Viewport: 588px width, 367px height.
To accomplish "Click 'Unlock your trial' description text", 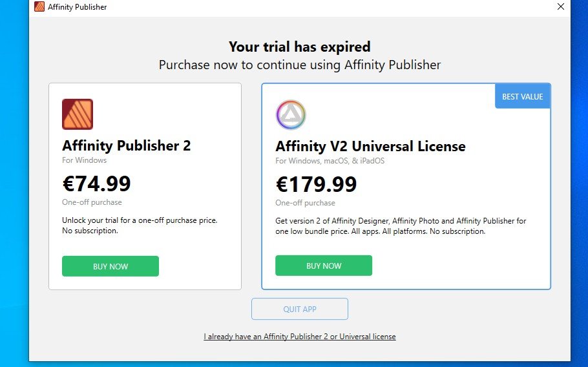I will click(140, 225).
